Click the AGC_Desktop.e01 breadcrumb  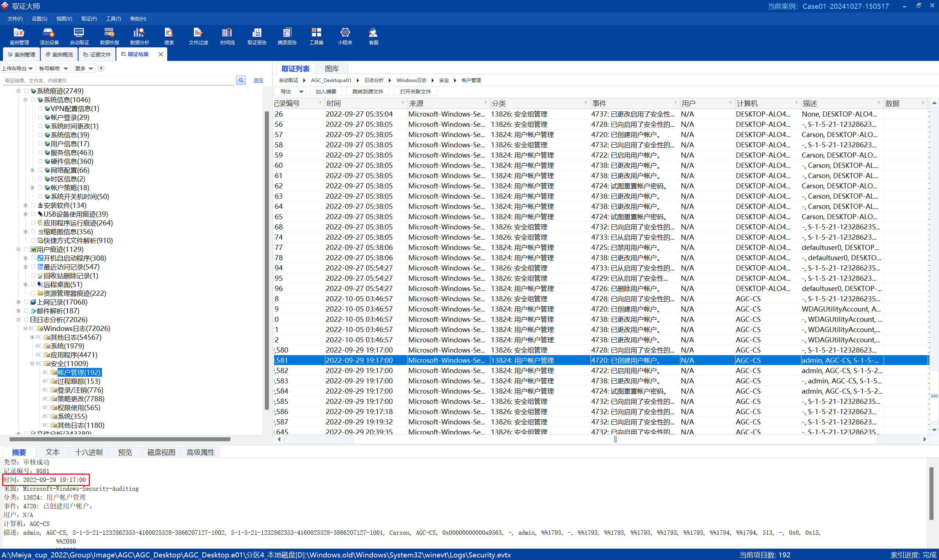coord(331,80)
